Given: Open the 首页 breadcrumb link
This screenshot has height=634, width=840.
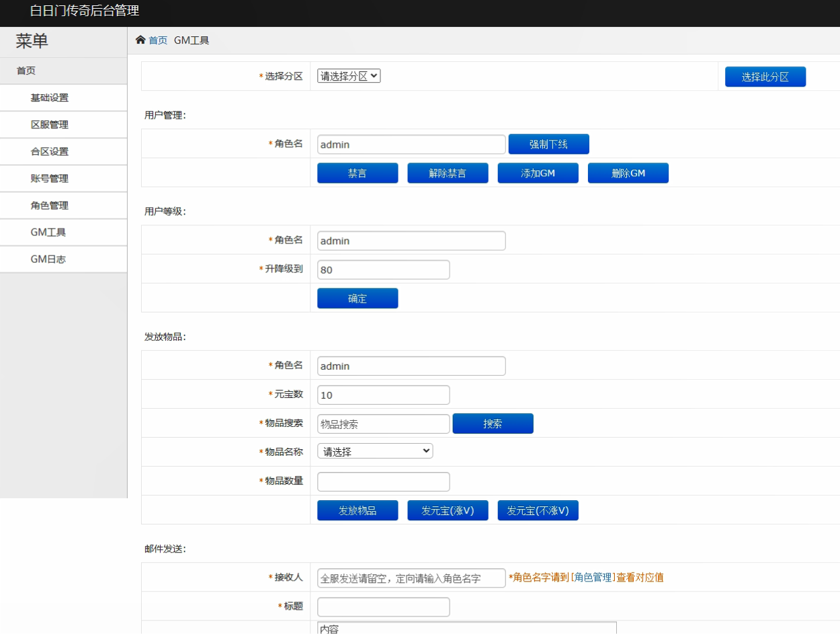Looking at the screenshot, I should [x=158, y=40].
